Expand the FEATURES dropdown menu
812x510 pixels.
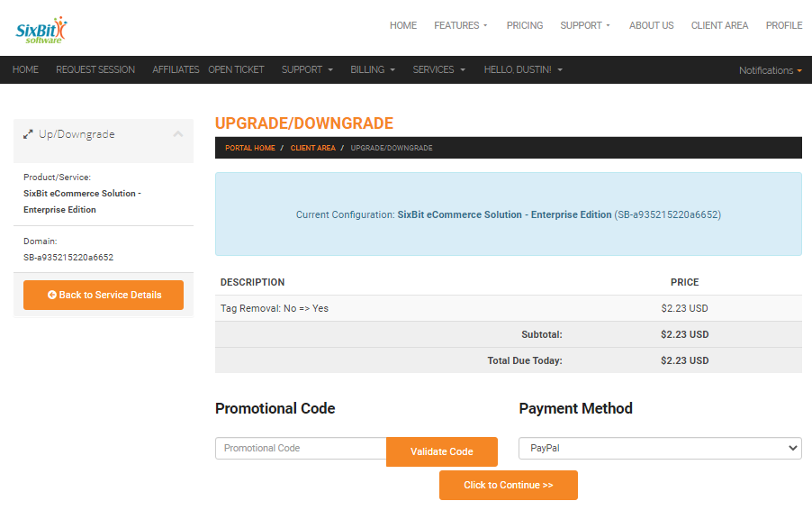460,25
